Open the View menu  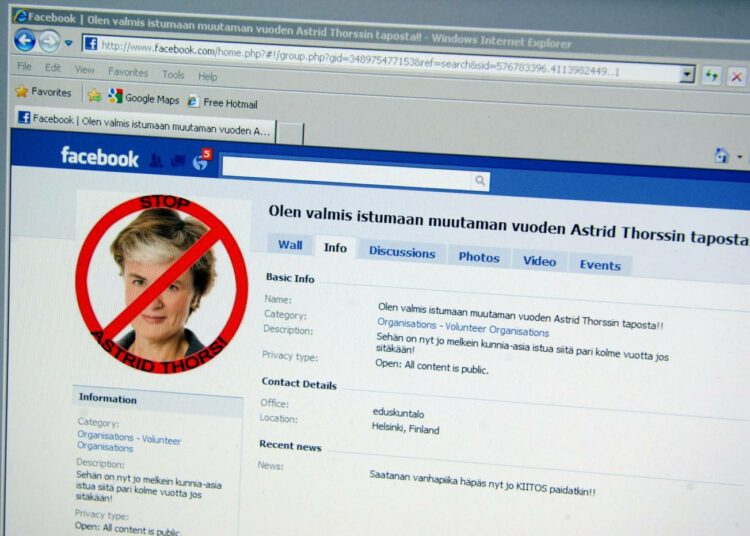(84, 70)
